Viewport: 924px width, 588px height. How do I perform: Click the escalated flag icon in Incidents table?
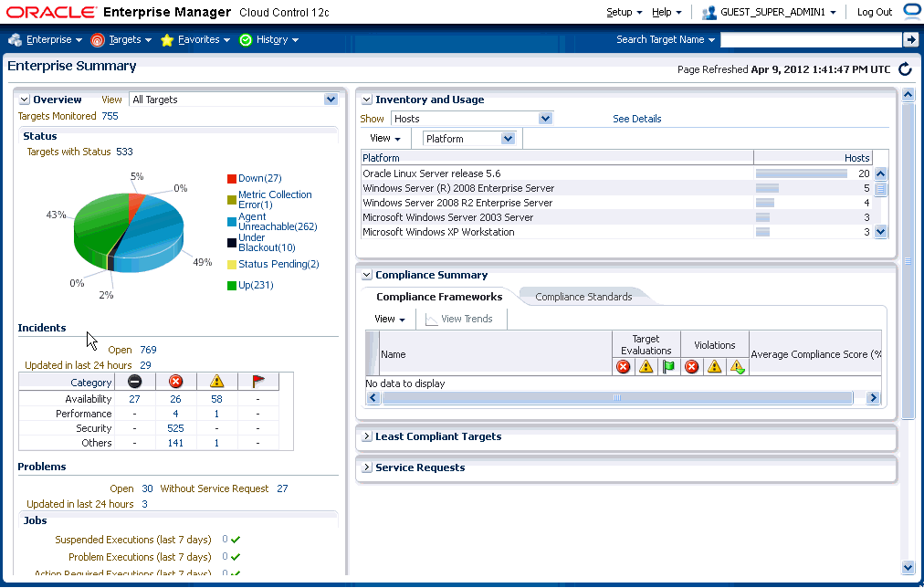coord(258,382)
